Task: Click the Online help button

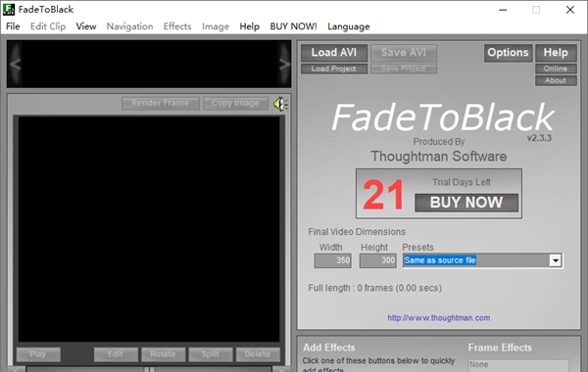Action: pos(556,69)
